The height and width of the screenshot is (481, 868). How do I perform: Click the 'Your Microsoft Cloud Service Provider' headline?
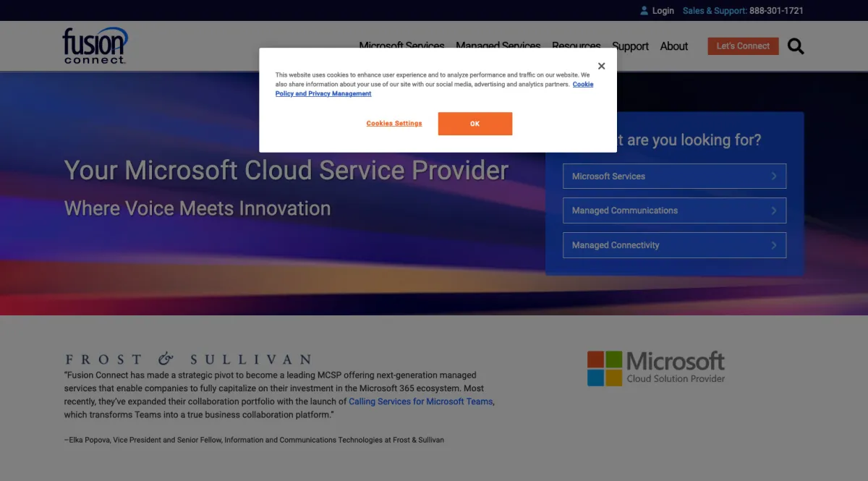pos(286,171)
